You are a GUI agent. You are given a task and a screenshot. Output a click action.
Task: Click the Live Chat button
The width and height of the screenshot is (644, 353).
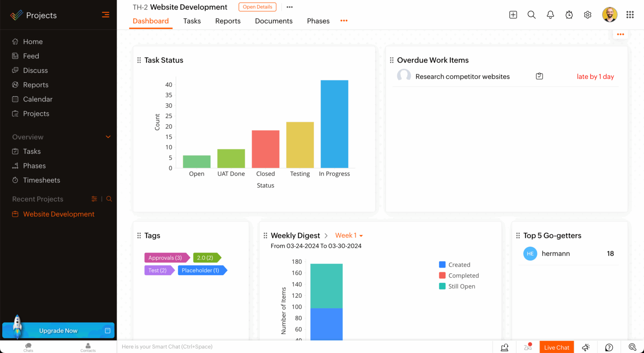[557, 347]
